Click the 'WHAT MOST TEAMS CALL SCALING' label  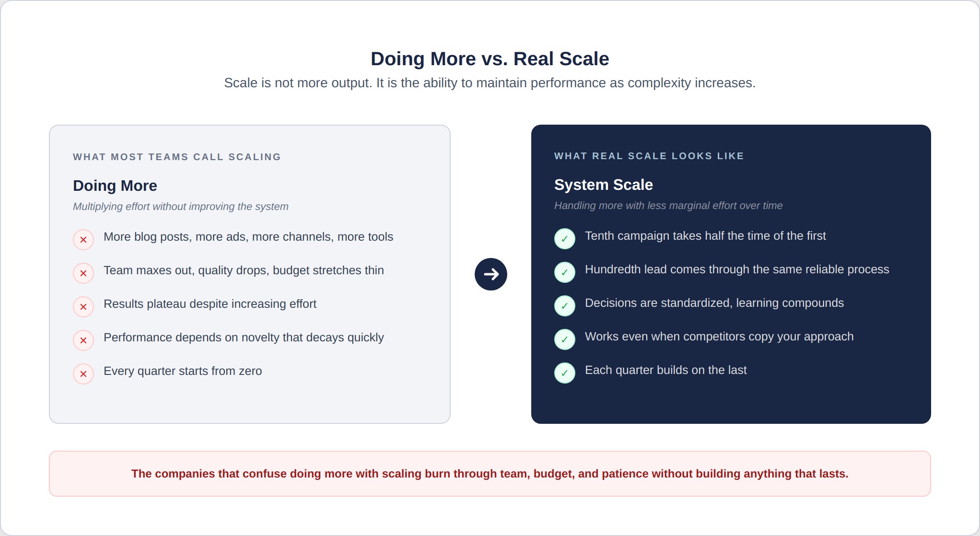[x=176, y=157]
